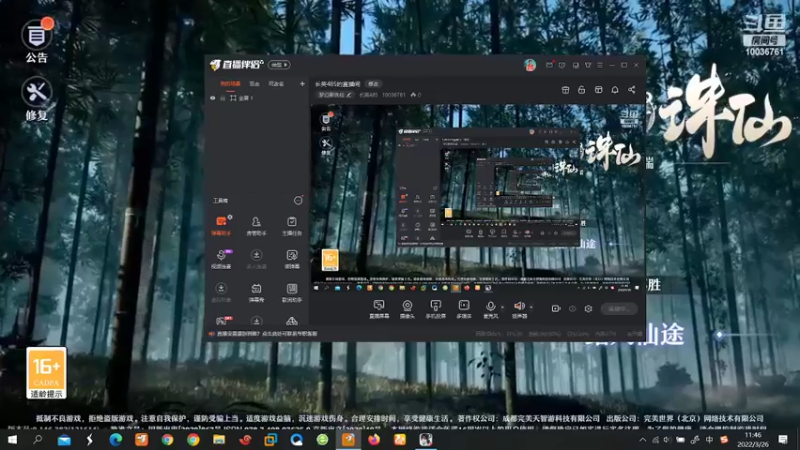Add a 手机投屏 phone mirroring source
The height and width of the screenshot is (450, 800).
tap(436, 309)
